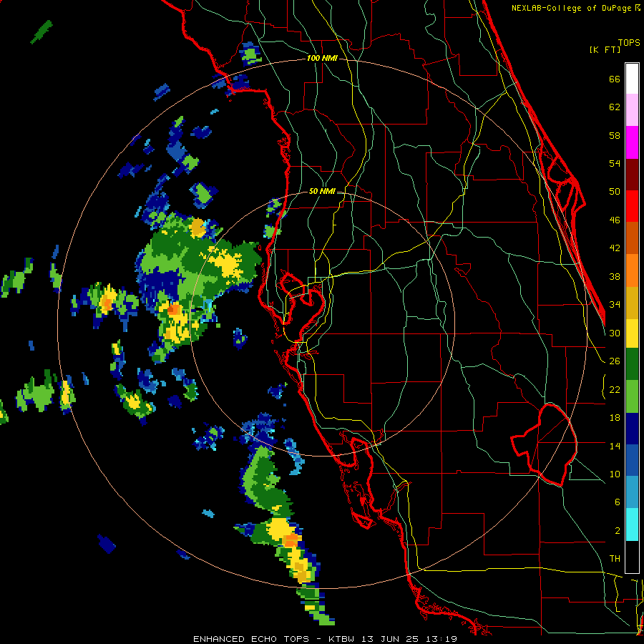Click the legend value 54
The width and height of the screenshot is (644, 644).
point(615,163)
